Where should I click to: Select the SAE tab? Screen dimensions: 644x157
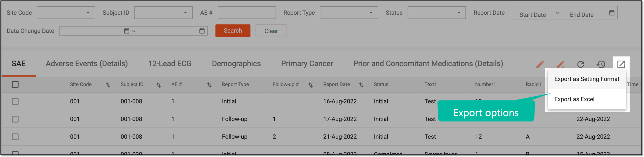point(19,63)
